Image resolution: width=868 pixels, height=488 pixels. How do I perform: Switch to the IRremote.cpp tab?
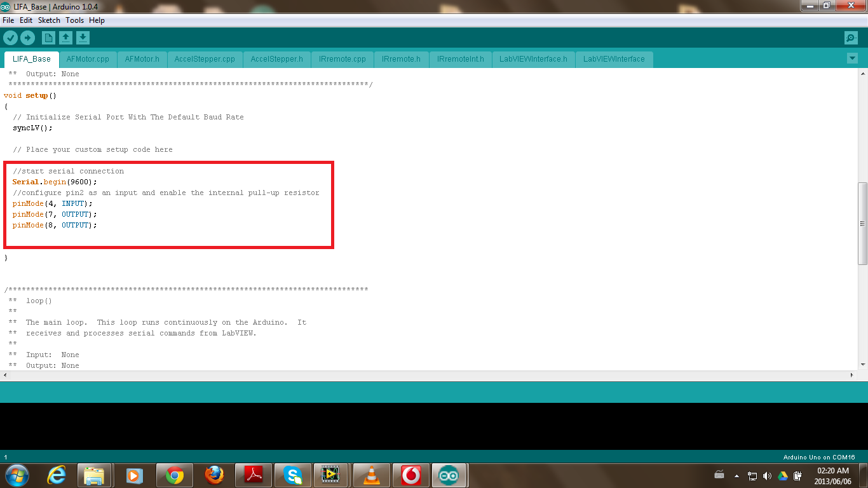(x=342, y=59)
